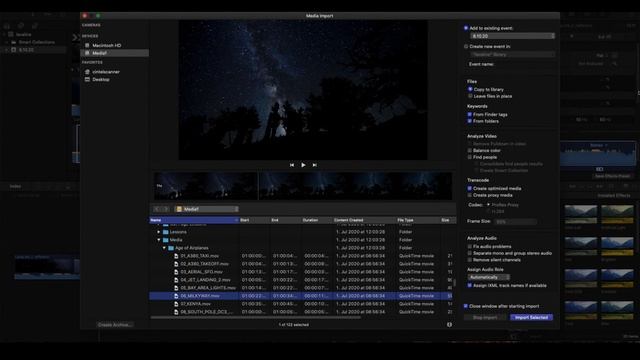Viewport: 640px width, 360px height.
Task: Enable Remove silent channels checkbox
Action: (x=469, y=260)
